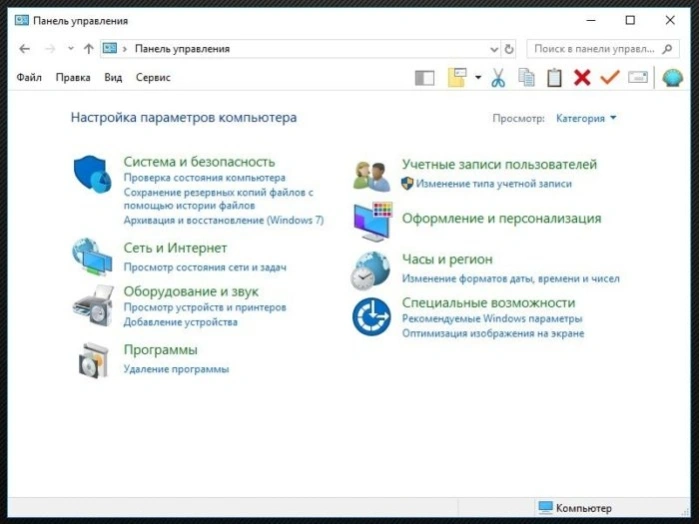Open the file history backup link
Viewport: 699px width, 524px height.
tap(218, 199)
